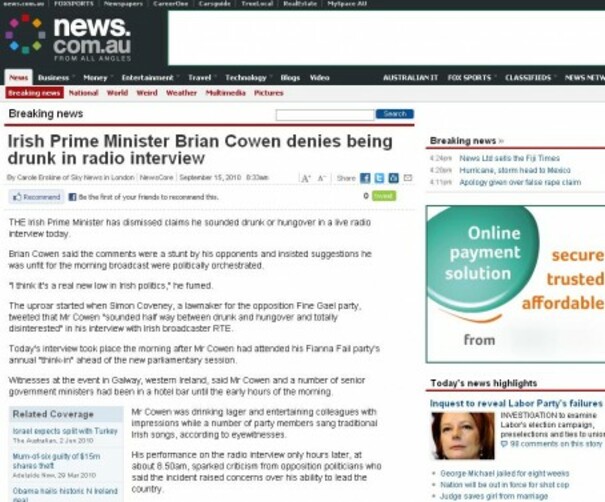The width and height of the screenshot is (605, 502).
Task: Select Breaking news sub-tab
Action: click(x=34, y=93)
